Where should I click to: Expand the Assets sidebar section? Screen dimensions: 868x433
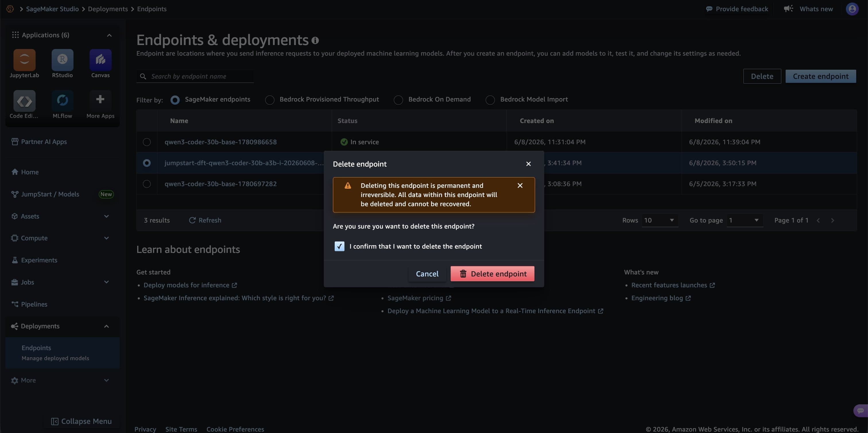pyautogui.click(x=106, y=216)
